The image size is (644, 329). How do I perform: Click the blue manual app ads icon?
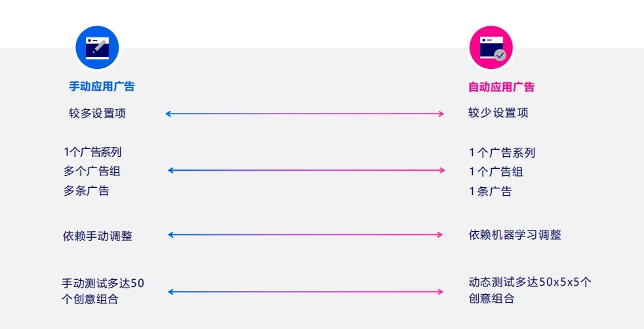click(x=97, y=47)
